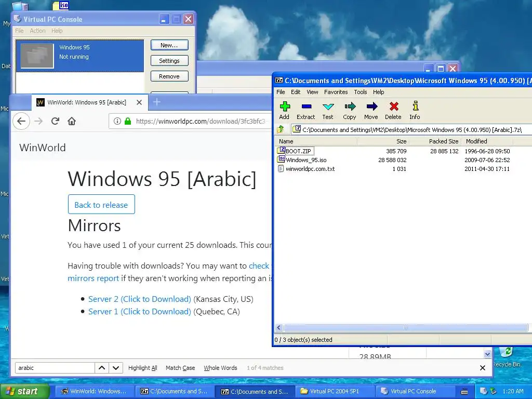The height and width of the screenshot is (399, 532).
Task: Open the Help menu in Virtual PC Console
Action: 57,31
